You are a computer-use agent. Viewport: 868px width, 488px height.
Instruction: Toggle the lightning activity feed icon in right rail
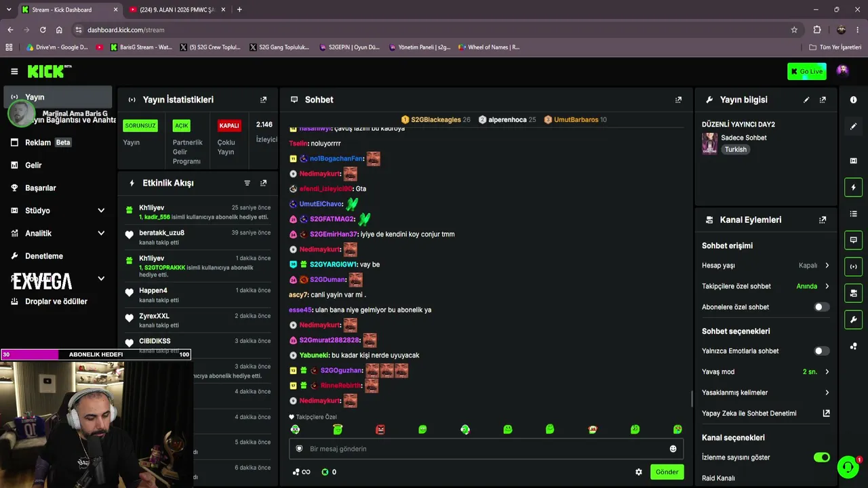[x=853, y=187]
